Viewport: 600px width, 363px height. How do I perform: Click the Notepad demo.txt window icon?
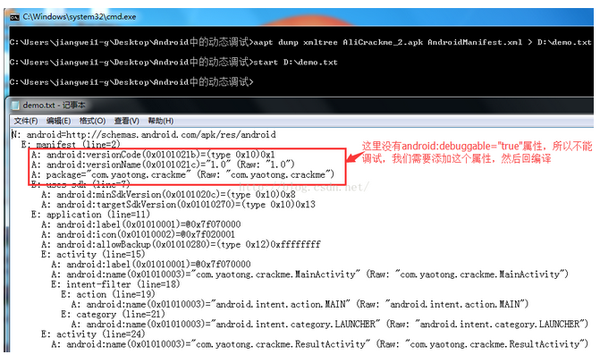tap(15, 105)
